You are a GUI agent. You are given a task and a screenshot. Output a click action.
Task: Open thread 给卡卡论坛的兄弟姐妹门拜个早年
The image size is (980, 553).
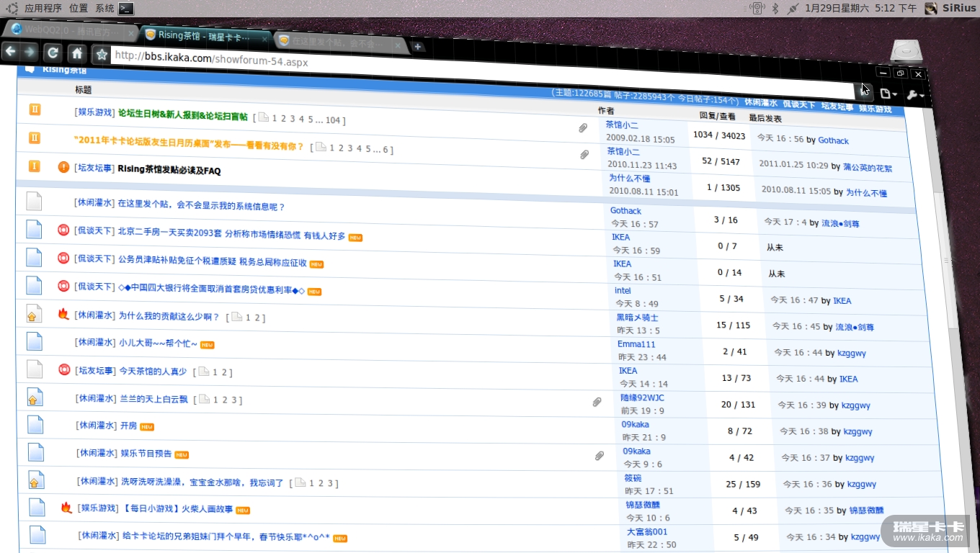click(226, 536)
